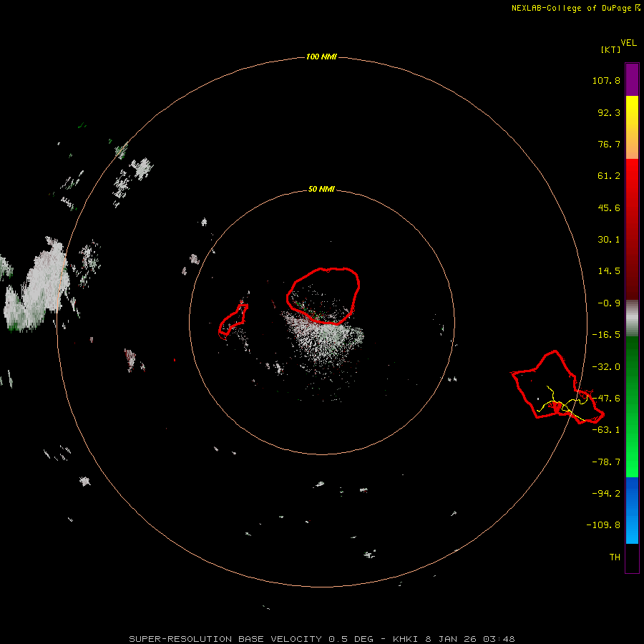Image resolution: width=644 pixels, height=644 pixels.
Task: Click the [KT] units label
Action: (x=610, y=49)
